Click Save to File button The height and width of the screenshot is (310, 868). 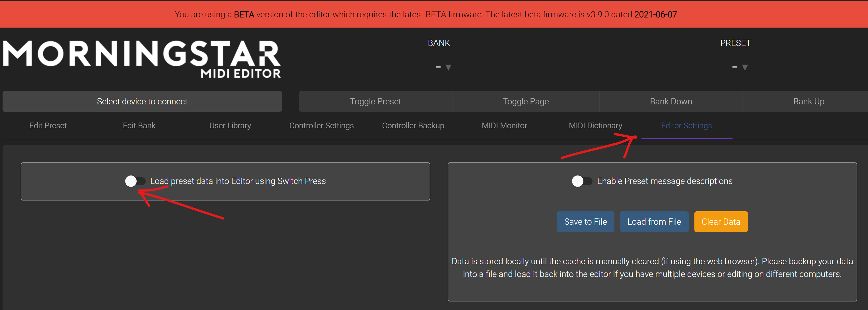[585, 222]
